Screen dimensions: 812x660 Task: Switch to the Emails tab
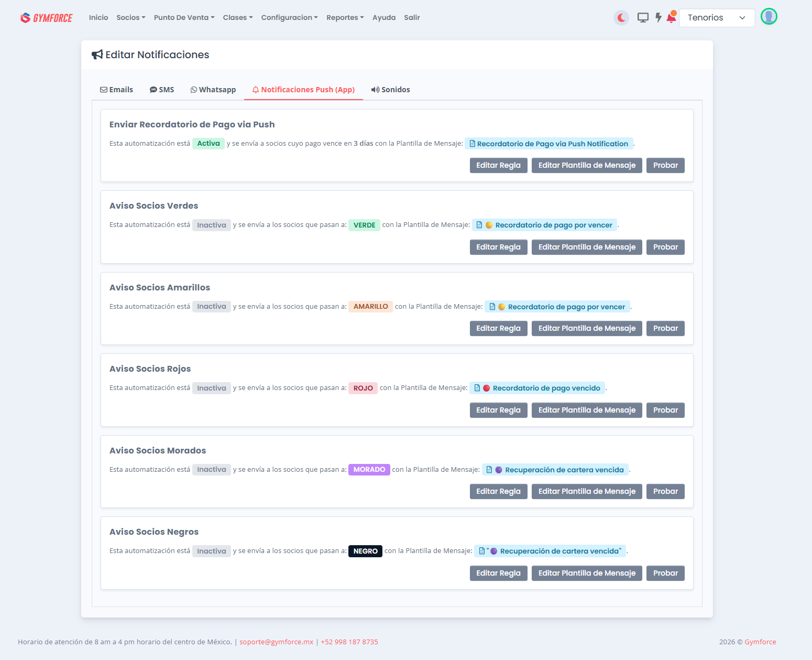tap(116, 90)
